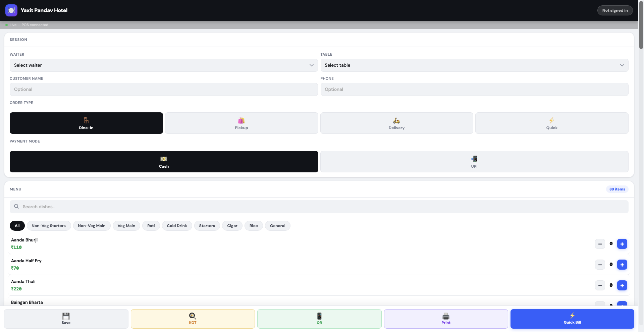Open the QR code option
Screen dimensions: 644x332
(319, 319)
